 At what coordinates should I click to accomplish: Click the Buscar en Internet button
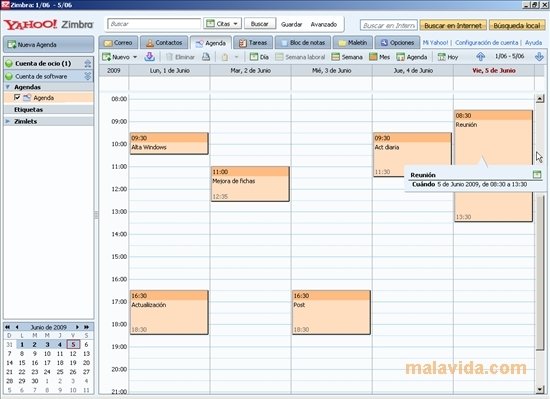click(453, 25)
